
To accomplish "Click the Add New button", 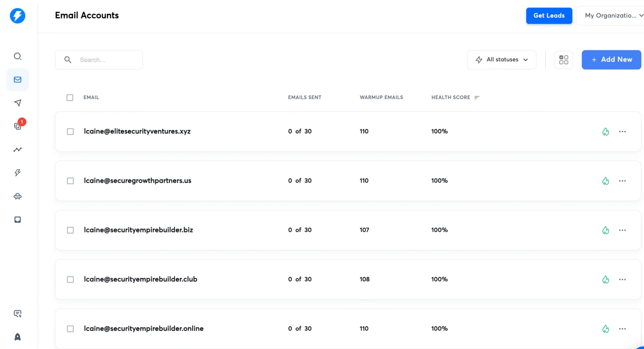I will pos(611,60).
